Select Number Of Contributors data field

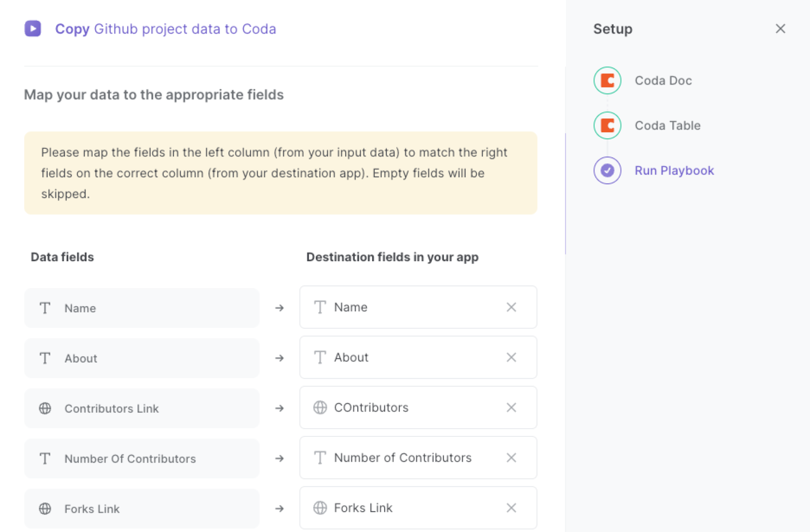point(142,458)
